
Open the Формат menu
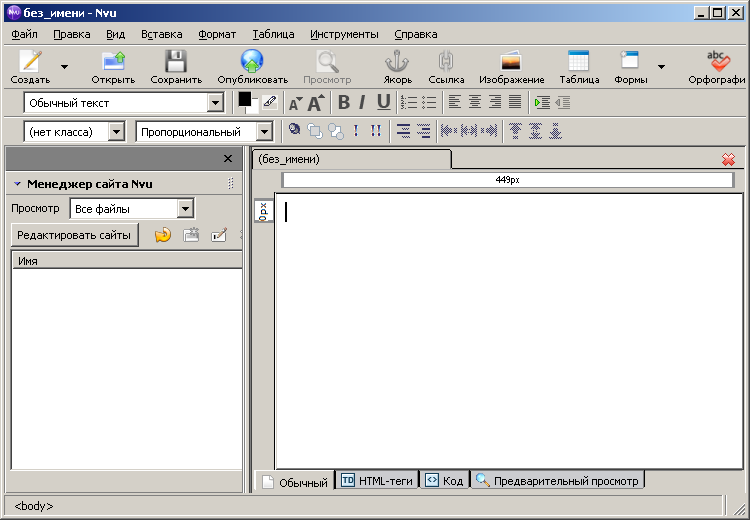[x=217, y=34]
